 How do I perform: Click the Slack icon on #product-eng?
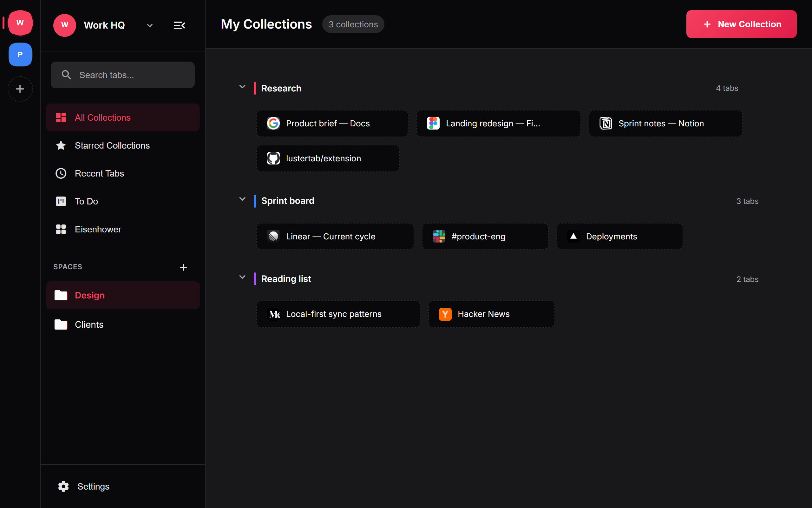439,236
